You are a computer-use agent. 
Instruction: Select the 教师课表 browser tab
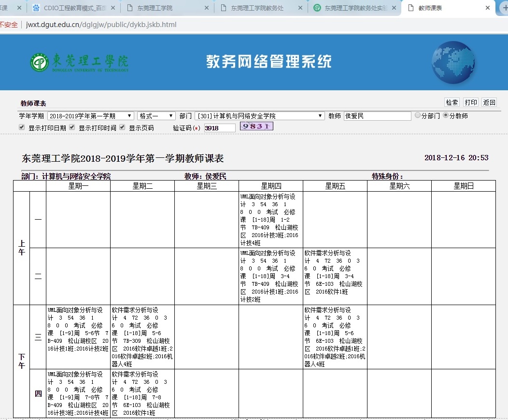pos(448,8)
